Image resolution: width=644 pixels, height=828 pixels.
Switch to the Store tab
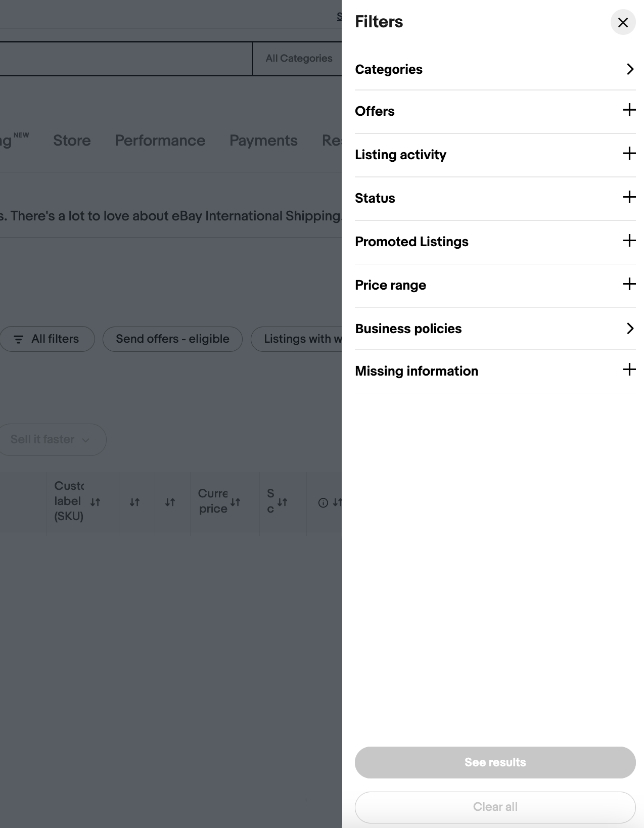coord(72,141)
